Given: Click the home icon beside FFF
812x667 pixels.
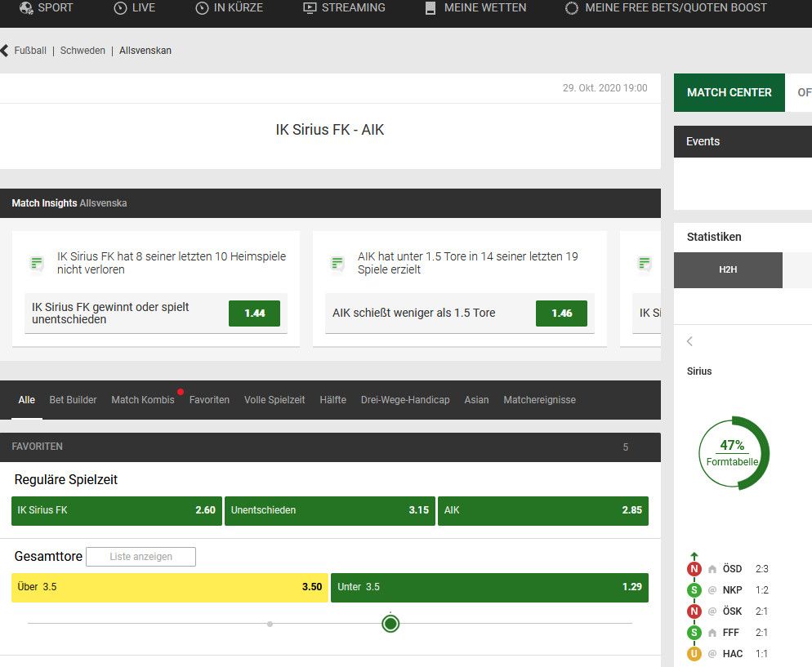Looking at the screenshot, I should point(712,633).
